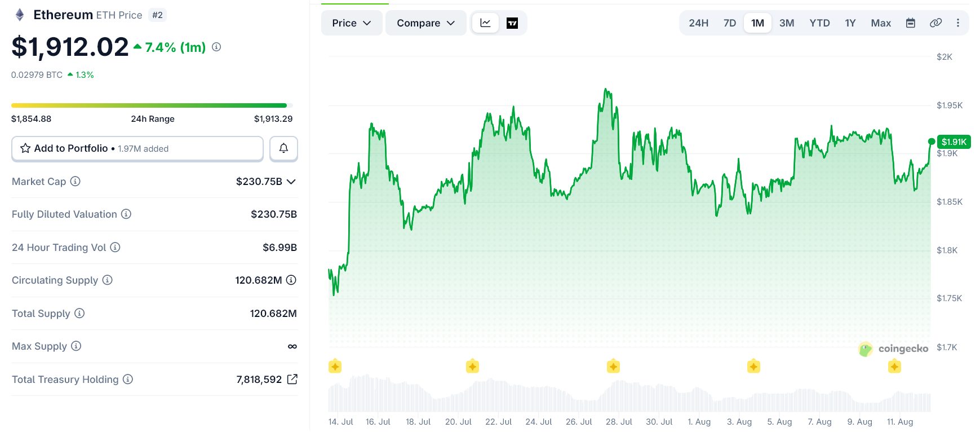The width and height of the screenshot is (980, 432).
Task: Click the 24h Range progress bar
Action: (x=152, y=105)
